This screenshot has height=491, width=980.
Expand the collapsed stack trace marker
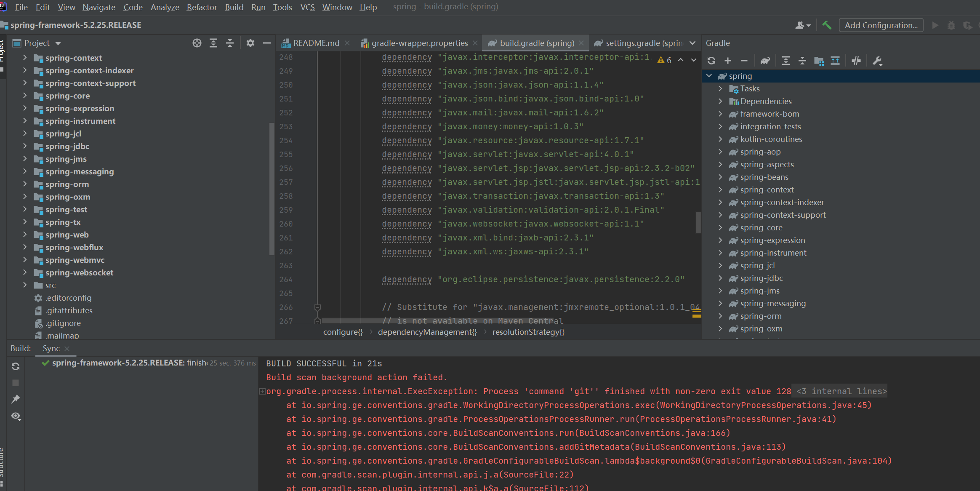click(262, 392)
